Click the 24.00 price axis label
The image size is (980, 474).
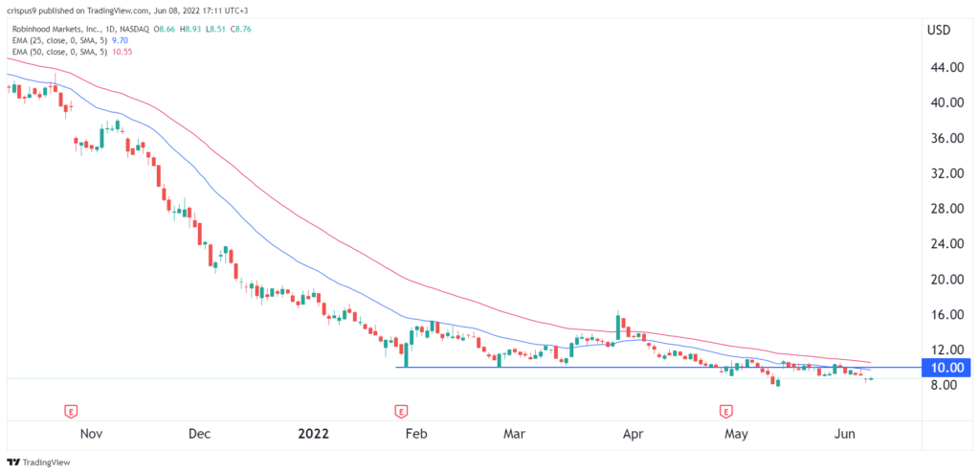tap(948, 244)
